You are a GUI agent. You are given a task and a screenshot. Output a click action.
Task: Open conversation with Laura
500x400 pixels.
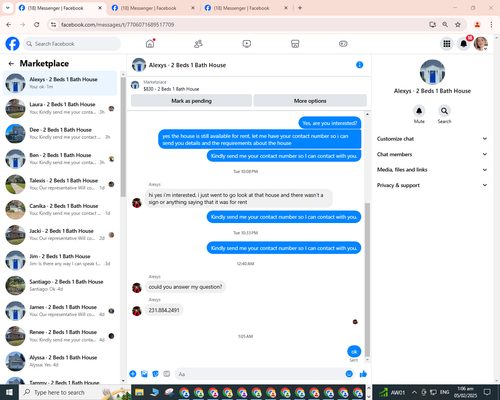pos(60,108)
